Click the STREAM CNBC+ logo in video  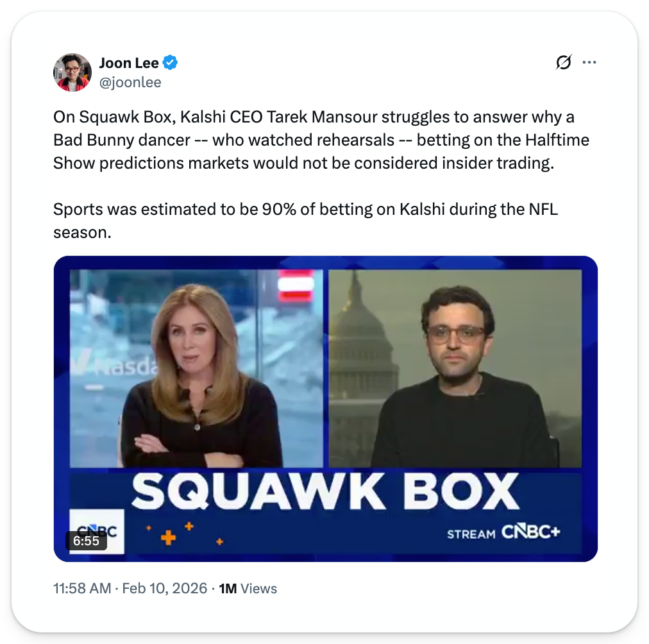pos(503,532)
